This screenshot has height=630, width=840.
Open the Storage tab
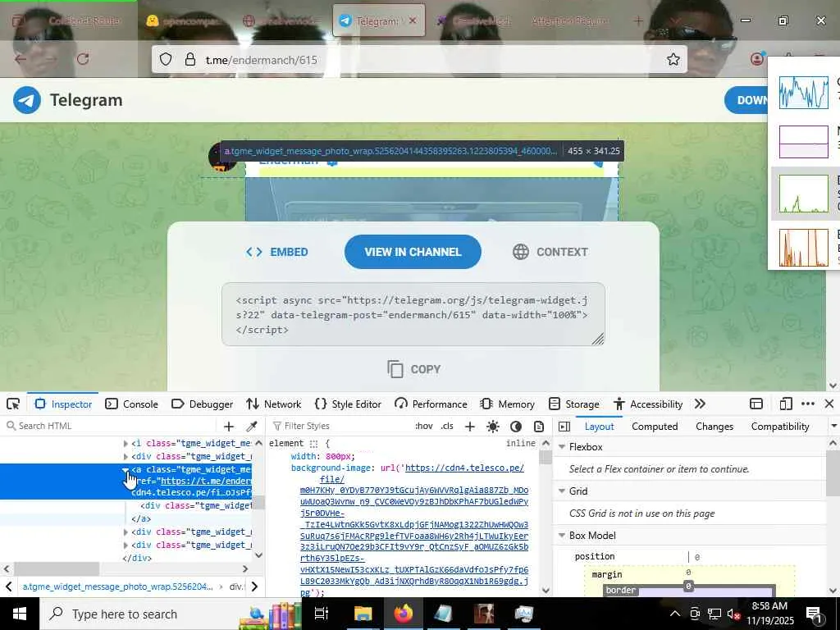[573, 404]
